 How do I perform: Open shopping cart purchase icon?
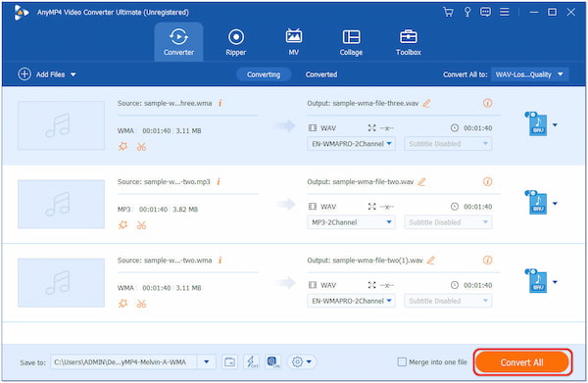tap(448, 12)
